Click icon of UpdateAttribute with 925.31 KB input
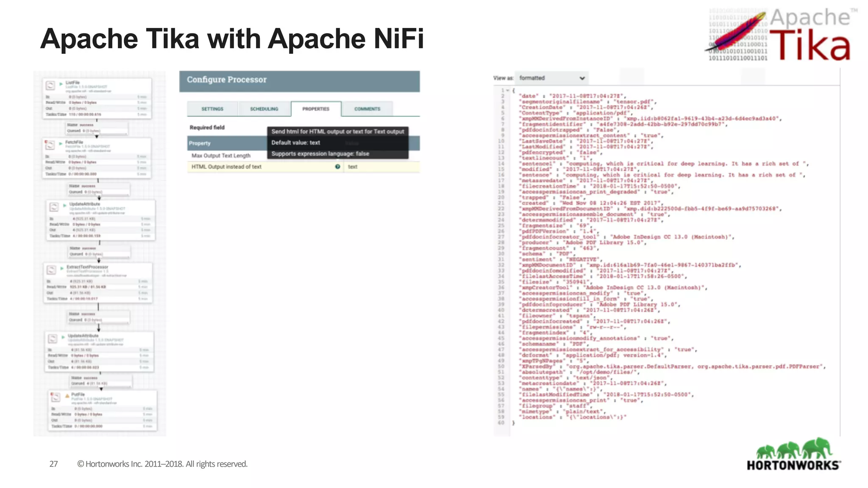The image size is (868, 488). (x=54, y=207)
